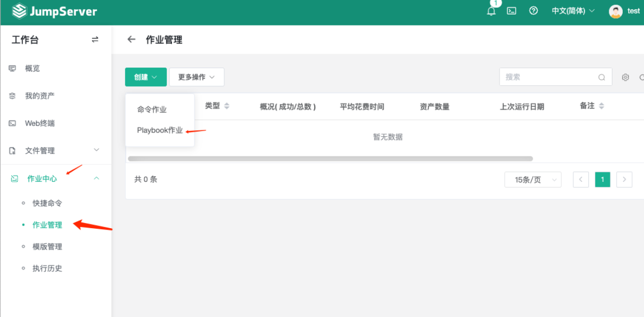Click the table column settings gear icon
Image resolution: width=644 pixels, height=317 pixels.
click(625, 77)
